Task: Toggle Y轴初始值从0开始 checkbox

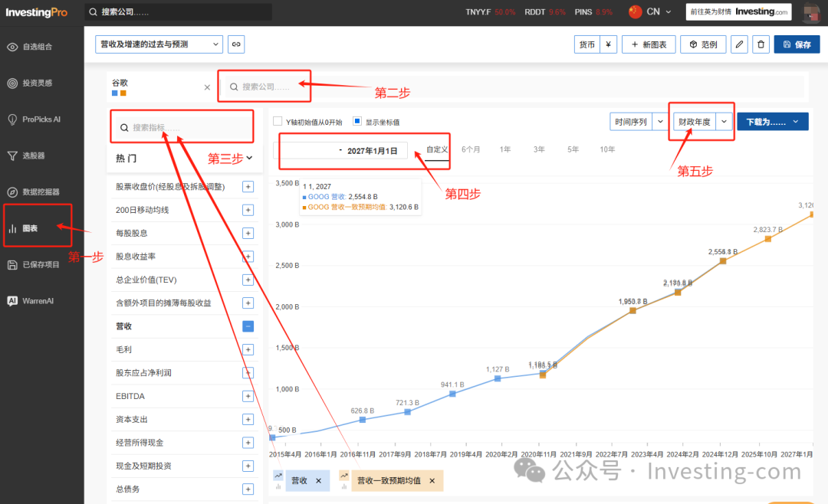Action: (278, 121)
